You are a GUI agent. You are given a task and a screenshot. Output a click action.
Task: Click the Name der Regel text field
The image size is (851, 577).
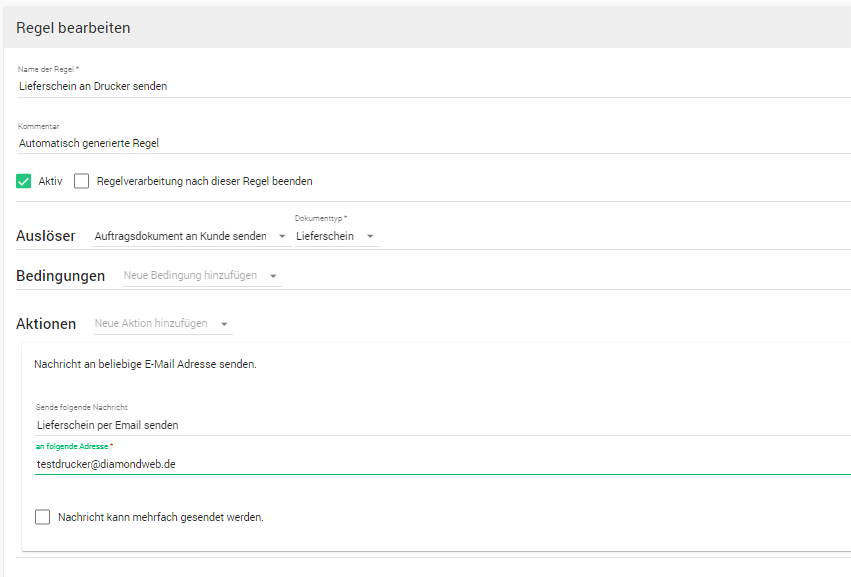[x=434, y=86]
